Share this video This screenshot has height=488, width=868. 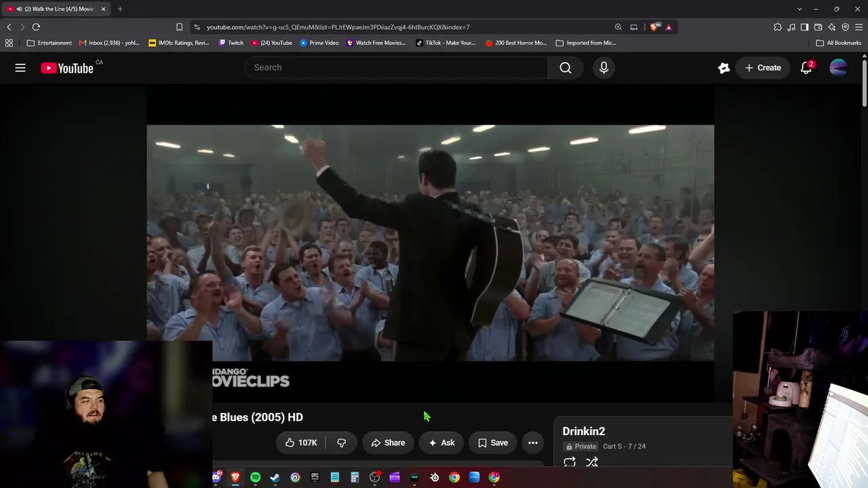pos(388,443)
